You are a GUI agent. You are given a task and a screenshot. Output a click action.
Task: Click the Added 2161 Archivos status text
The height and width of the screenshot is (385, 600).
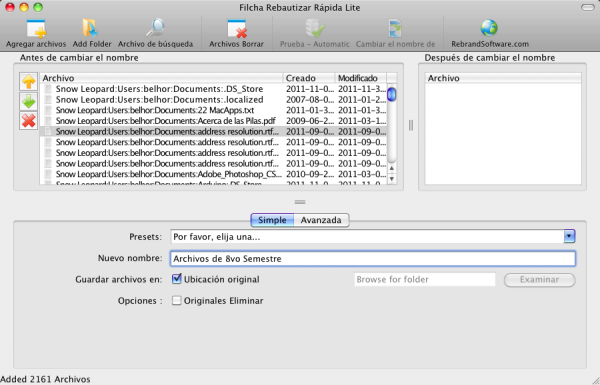coord(45,379)
